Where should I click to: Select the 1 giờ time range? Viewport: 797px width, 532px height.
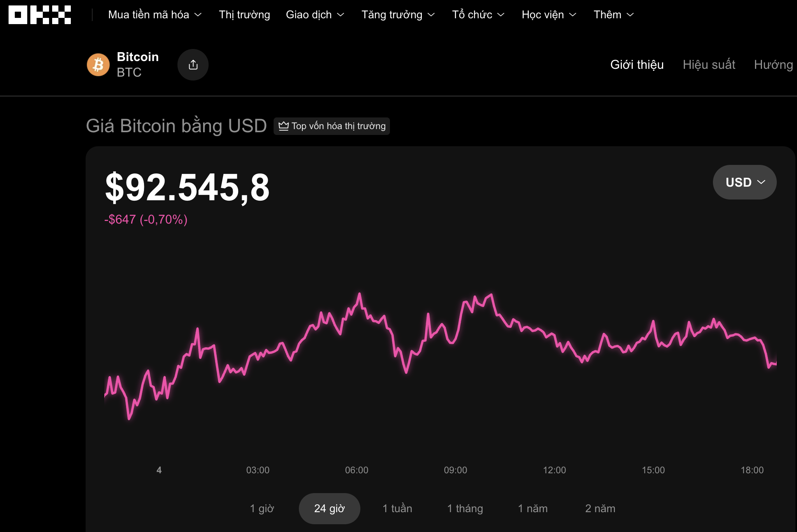point(262,508)
